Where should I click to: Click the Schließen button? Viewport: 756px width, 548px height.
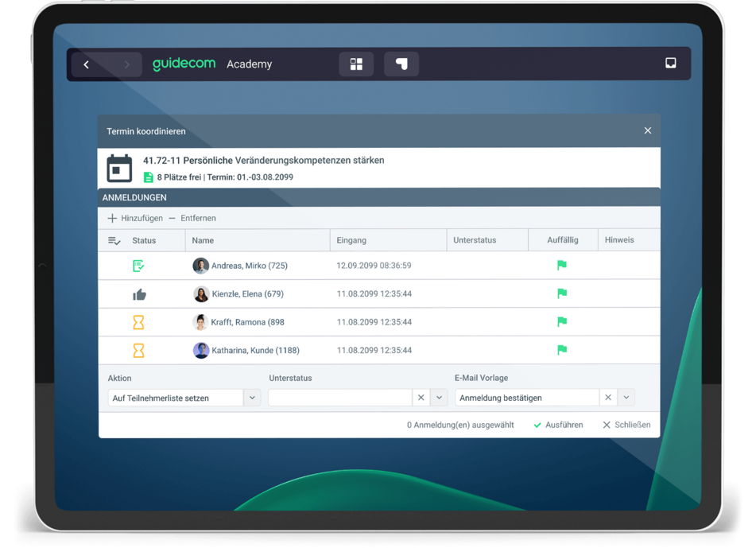coord(626,425)
